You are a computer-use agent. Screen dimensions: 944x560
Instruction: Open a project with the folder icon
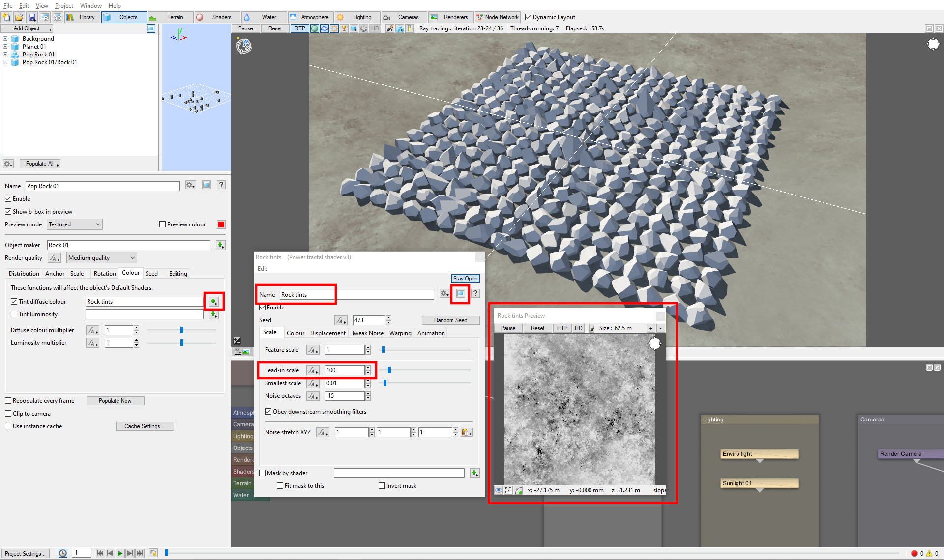click(x=19, y=17)
